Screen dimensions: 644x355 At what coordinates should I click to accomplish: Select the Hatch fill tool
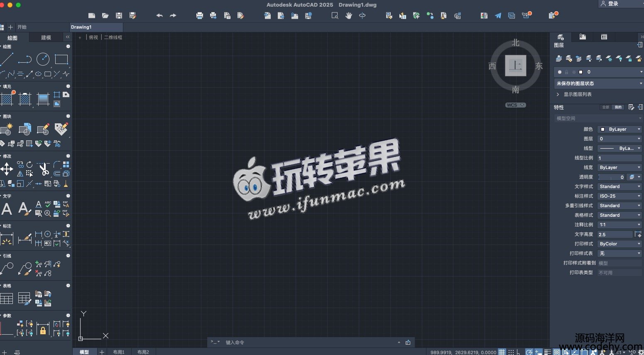7,99
